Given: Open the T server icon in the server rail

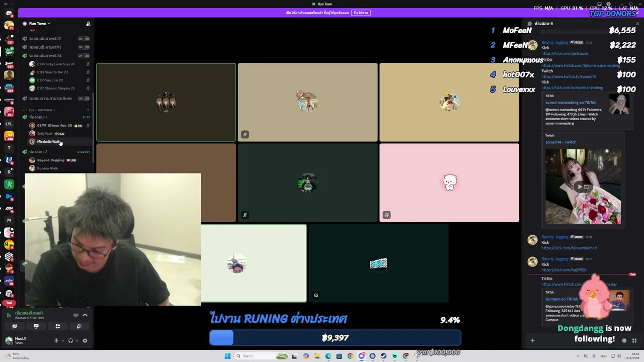Looking at the screenshot, I should coord(9,148).
